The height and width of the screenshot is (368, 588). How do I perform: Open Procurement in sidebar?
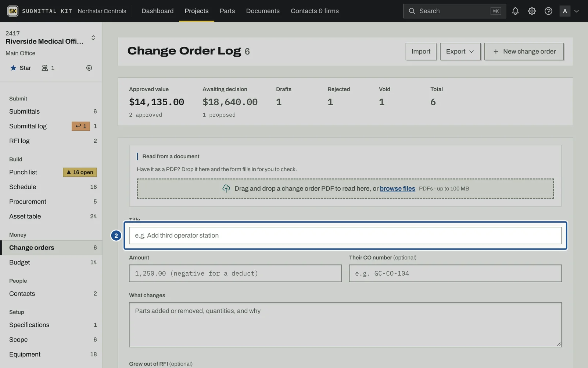[51, 202]
